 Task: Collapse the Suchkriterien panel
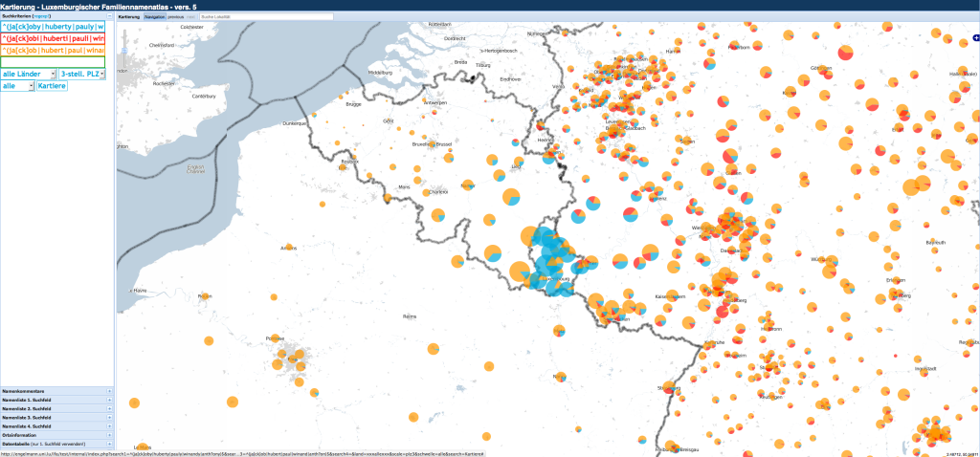(x=109, y=16)
